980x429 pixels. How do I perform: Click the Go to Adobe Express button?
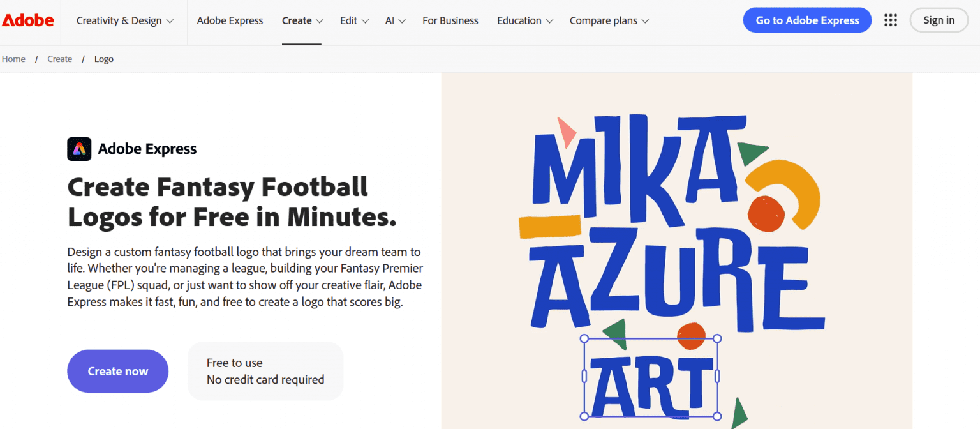(x=807, y=20)
